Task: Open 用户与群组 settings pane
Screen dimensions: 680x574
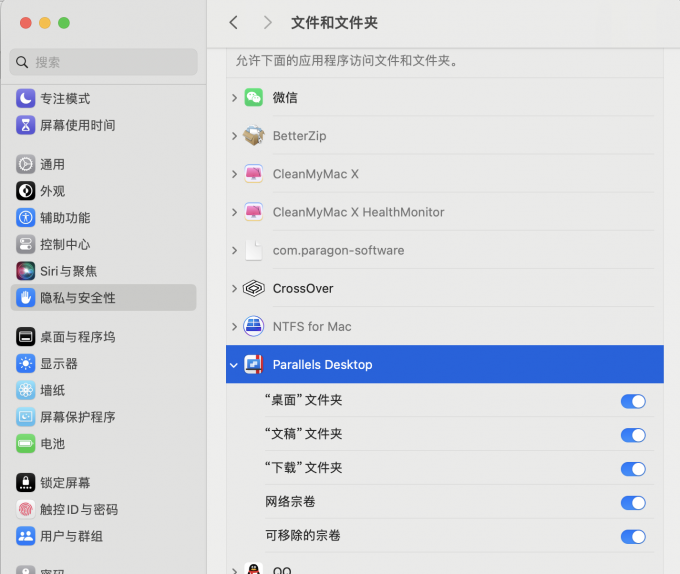Action: 103,536
